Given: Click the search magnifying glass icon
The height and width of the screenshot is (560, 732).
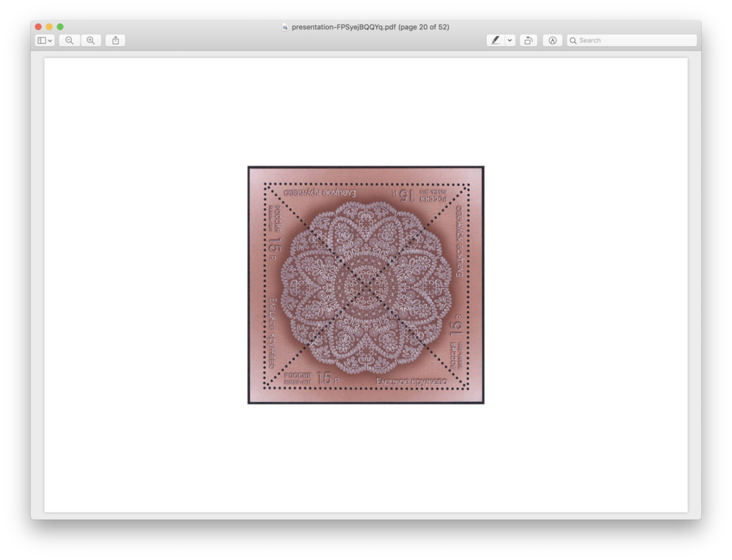Looking at the screenshot, I should point(573,40).
